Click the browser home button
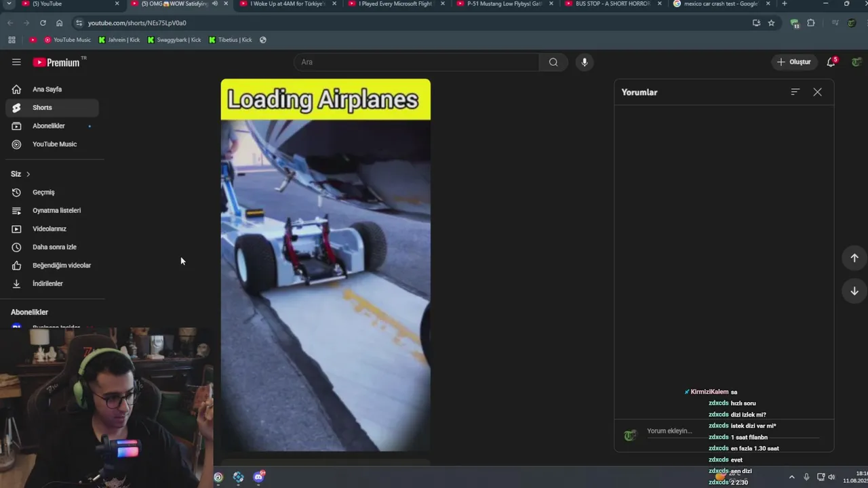Viewport: 868px width, 488px height. coord(59,23)
